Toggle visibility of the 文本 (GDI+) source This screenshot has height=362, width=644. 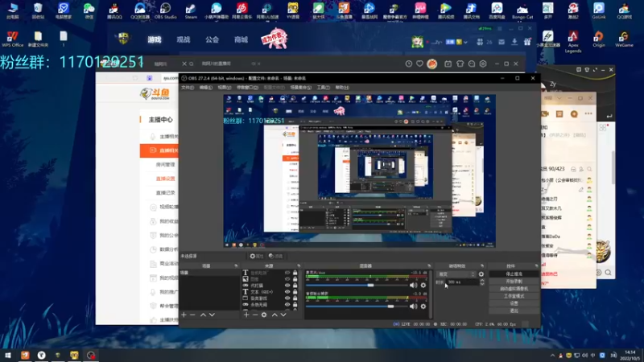pos(287,292)
